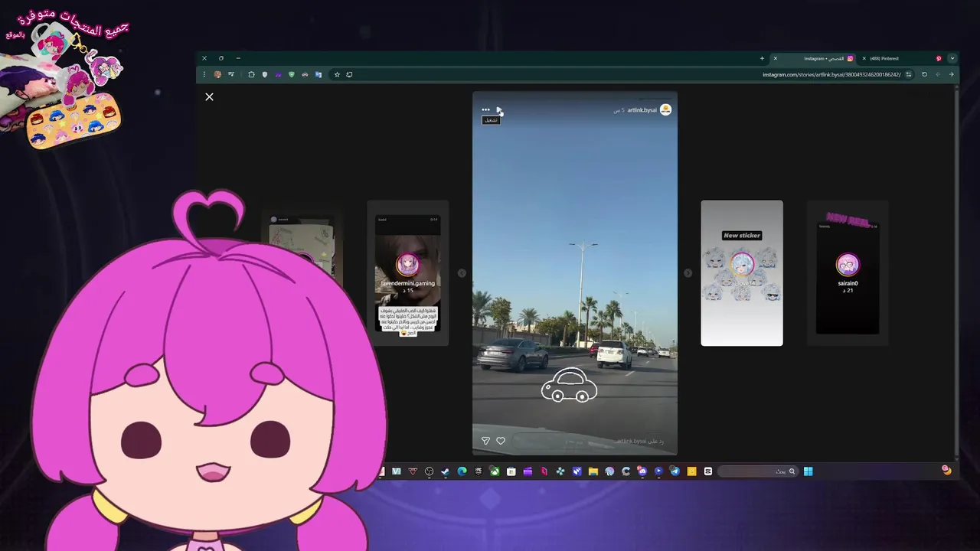Open the tab search dropdown
980x551 pixels.
952,58
